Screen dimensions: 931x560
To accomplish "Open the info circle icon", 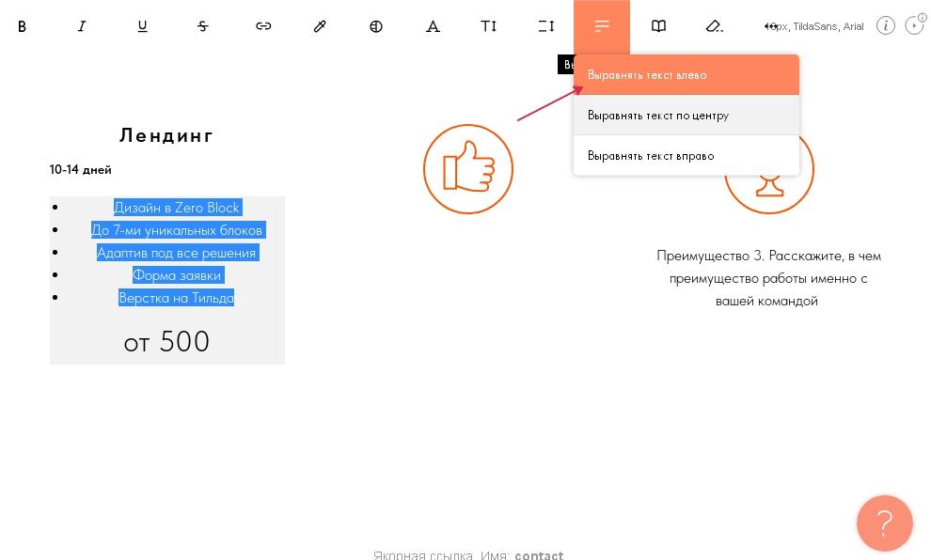I will click(x=885, y=26).
